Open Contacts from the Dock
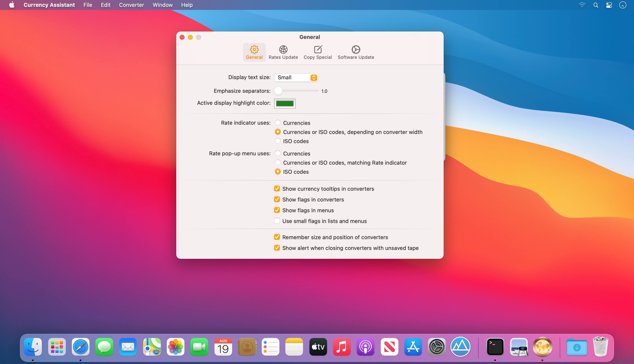This screenshot has width=634, height=364. tap(247, 347)
